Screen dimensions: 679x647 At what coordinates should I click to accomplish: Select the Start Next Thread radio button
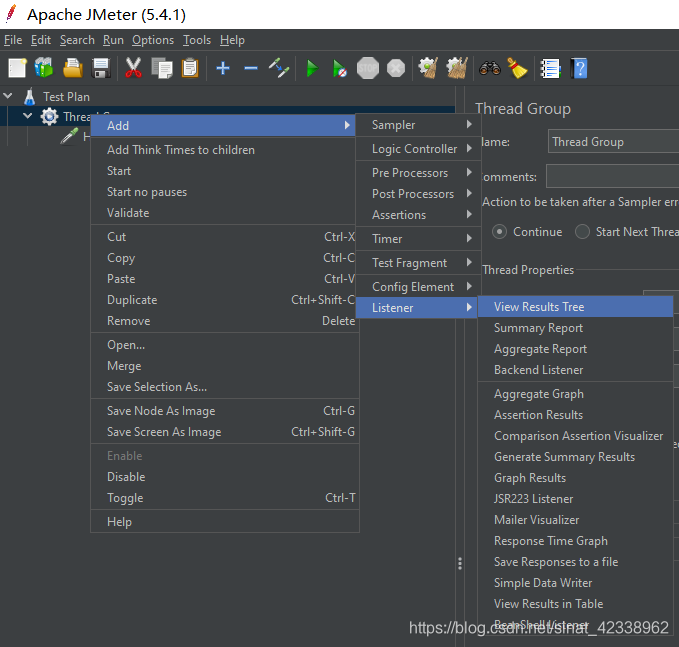coord(582,232)
